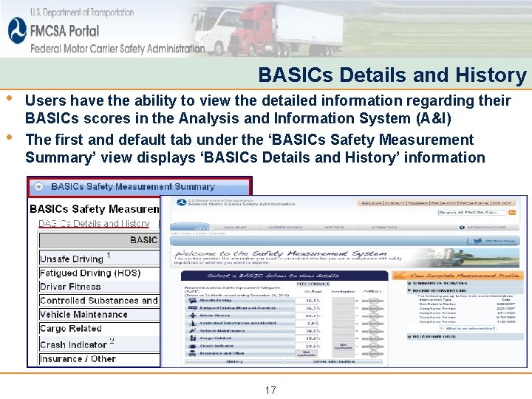Viewport: 532px width, 399px height.
Task: Click the 'Controlled Substances and' table row
Action: pyautogui.click(x=100, y=301)
